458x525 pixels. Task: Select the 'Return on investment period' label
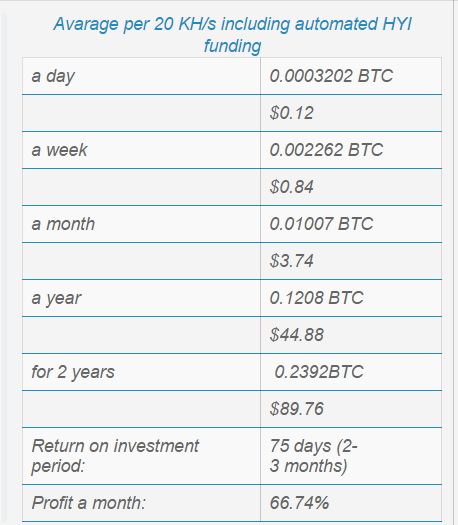[x=115, y=456]
